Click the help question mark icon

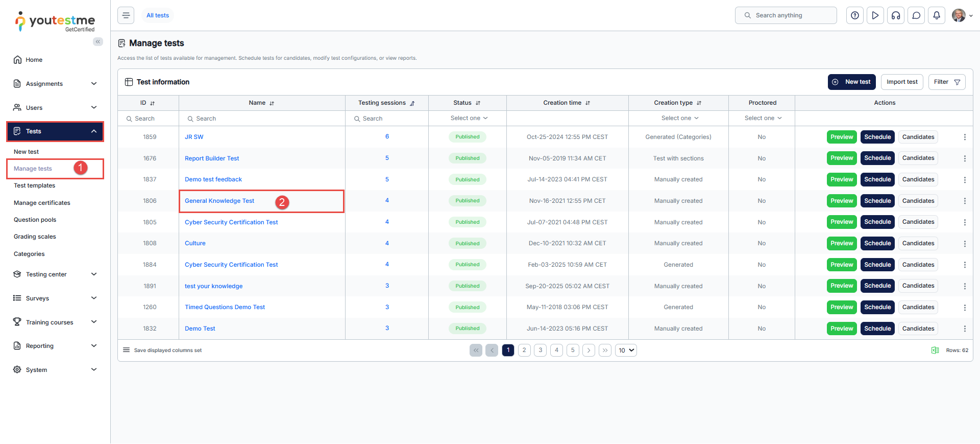854,15
